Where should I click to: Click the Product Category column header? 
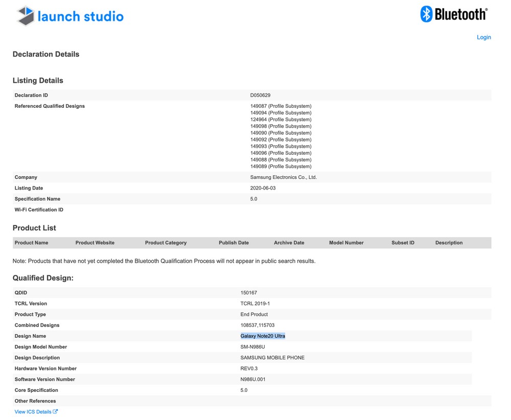(166, 243)
